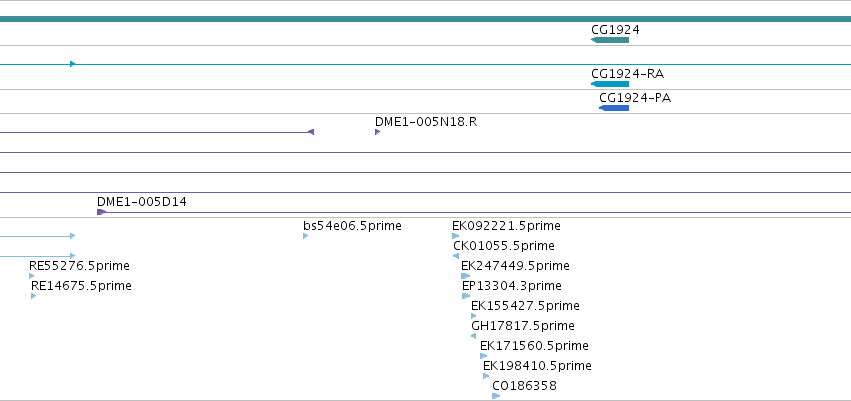The width and height of the screenshot is (851, 401).
Task: Click the CG1924 gene label text
Action: tap(615, 30)
